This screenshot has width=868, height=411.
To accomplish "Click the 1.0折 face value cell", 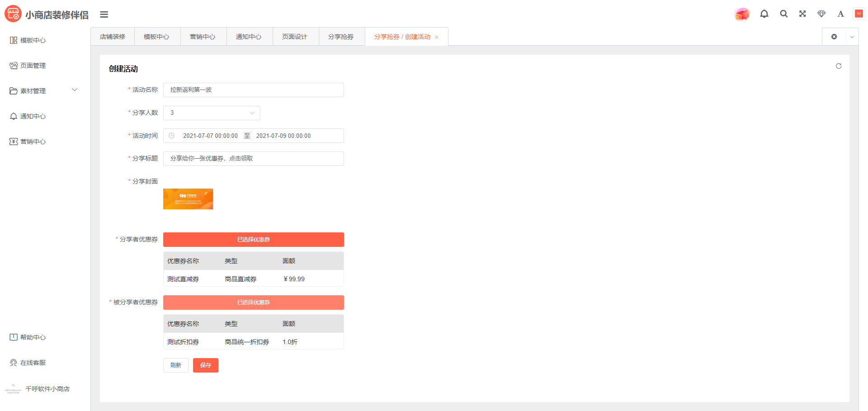I will pos(290,342).
